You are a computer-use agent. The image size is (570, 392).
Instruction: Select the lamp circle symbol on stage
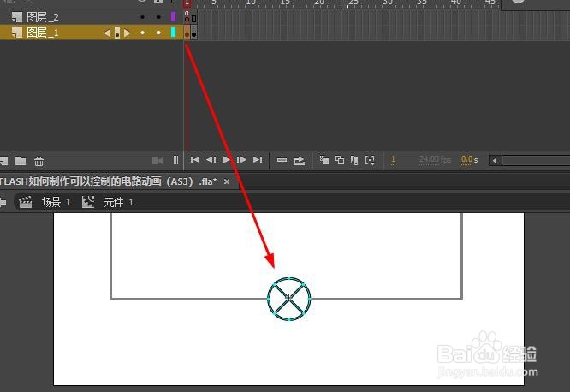(x=289, y=299)
